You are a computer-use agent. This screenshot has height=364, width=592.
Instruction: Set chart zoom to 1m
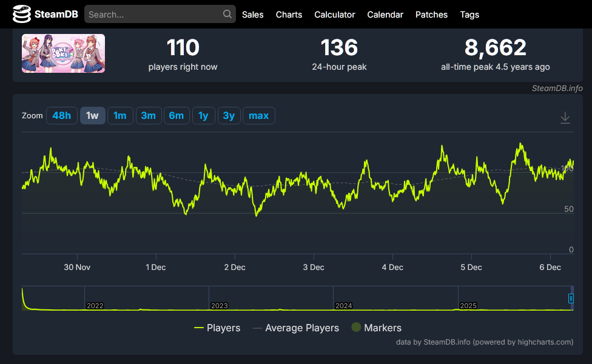(x=120, y=115)
